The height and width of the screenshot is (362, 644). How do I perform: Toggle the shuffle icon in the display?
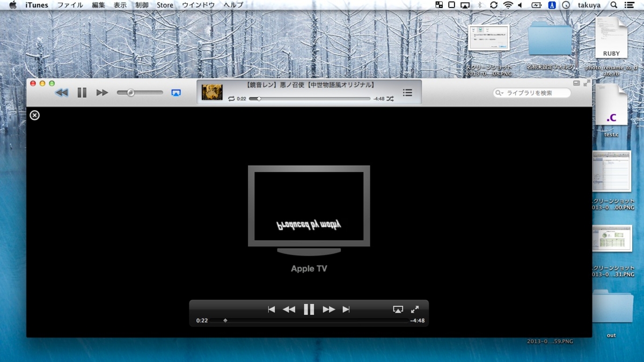pos(390,99)
